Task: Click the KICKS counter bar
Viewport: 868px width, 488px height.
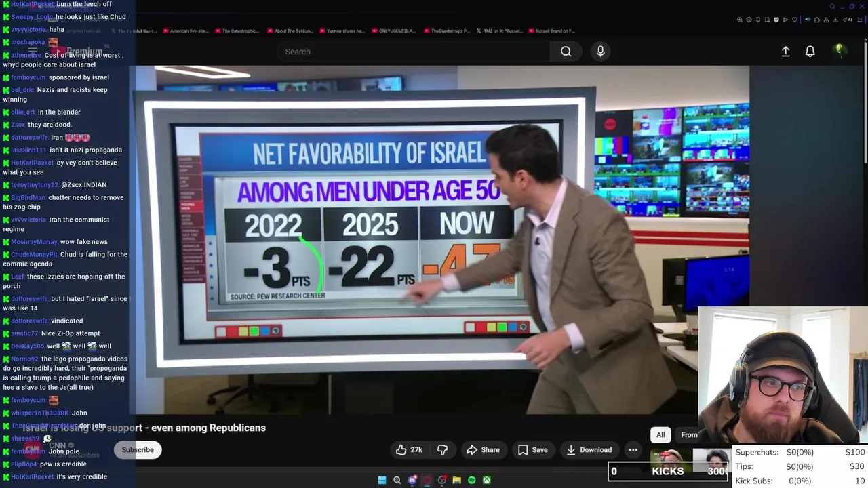Action: click(668, 471)
